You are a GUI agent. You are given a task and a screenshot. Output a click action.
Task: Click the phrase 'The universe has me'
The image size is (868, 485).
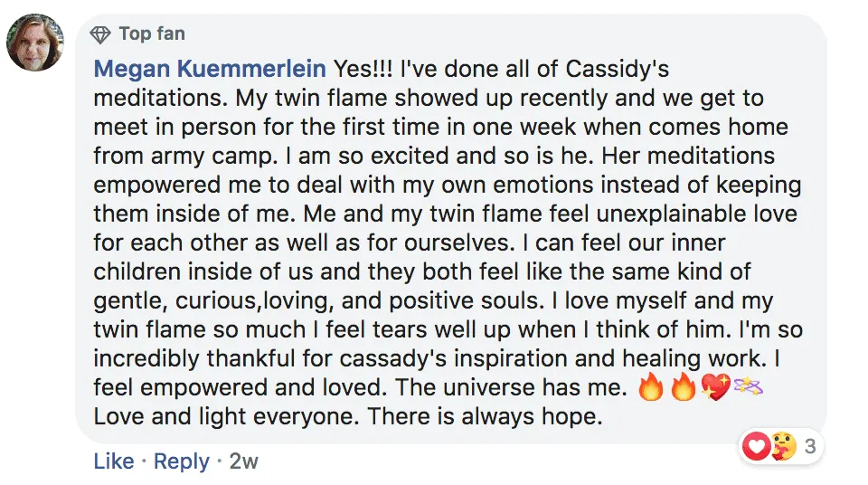[512, 387]
